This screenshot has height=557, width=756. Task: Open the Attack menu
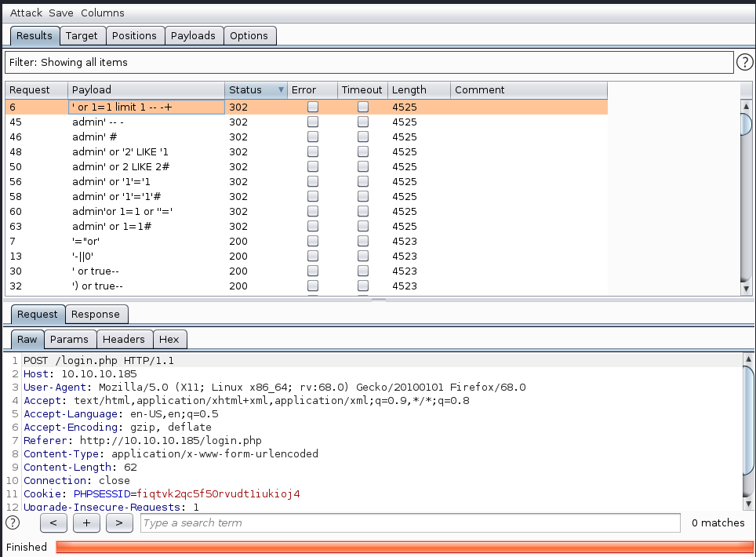pyautogui.click(x=26, y=13)
